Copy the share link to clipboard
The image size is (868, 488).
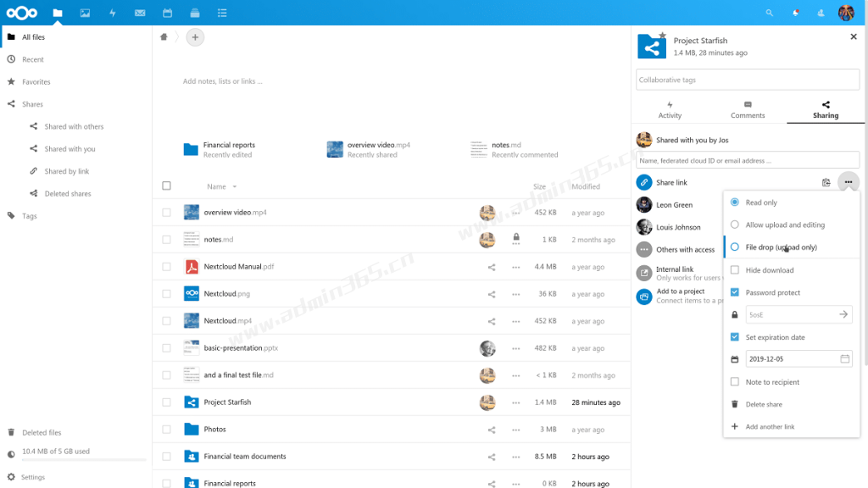click(x=826, y=183)
